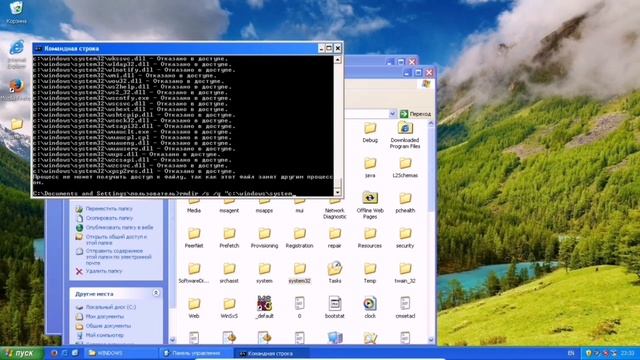Click Explorer file list scroll-up arrow
Image resolution: width=640 pixels, height=360 pixels.
click(431, 123)
